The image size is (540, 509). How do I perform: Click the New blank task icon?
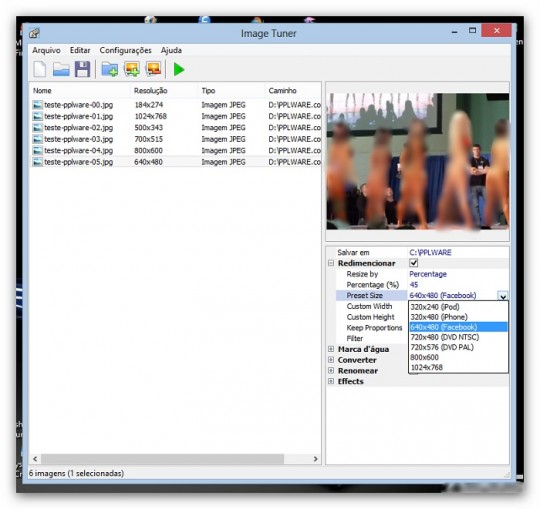click(40, 69)
